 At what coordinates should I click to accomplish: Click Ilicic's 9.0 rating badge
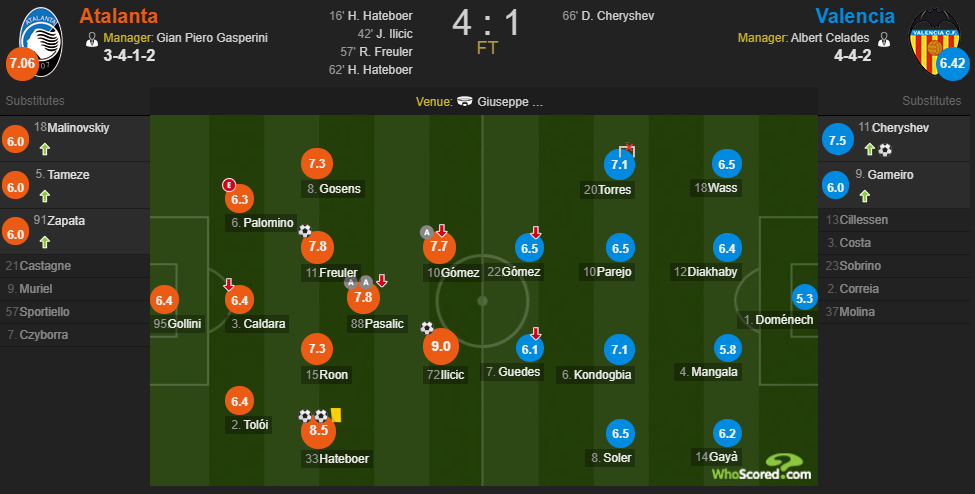pyautogui.click(x=440, y=347)
